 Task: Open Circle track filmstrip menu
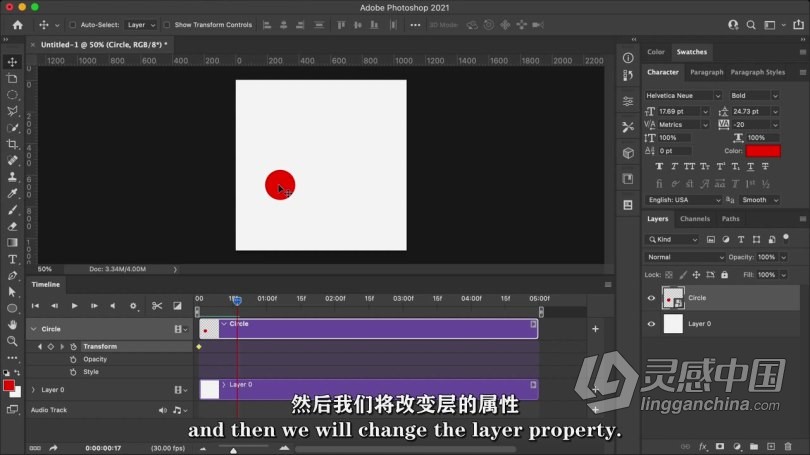(180, 329)
